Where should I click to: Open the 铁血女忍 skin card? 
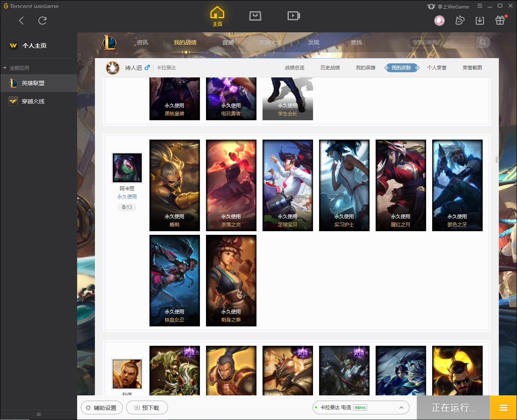174,280
